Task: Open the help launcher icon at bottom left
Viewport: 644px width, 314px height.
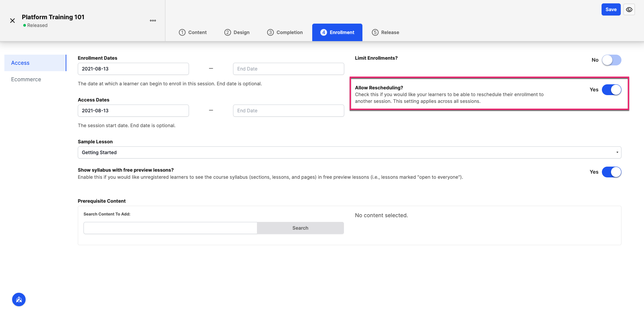Action: [x=19, y=299]
